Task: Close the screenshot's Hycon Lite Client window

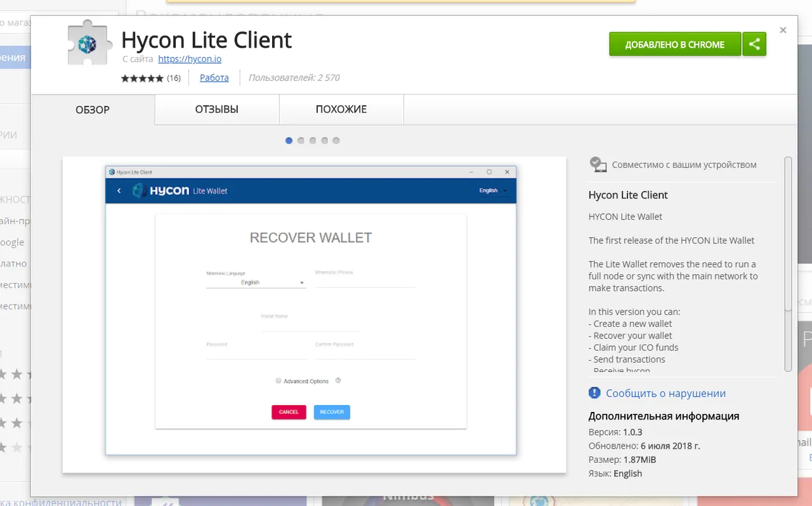Action: (x=507, y=172)
